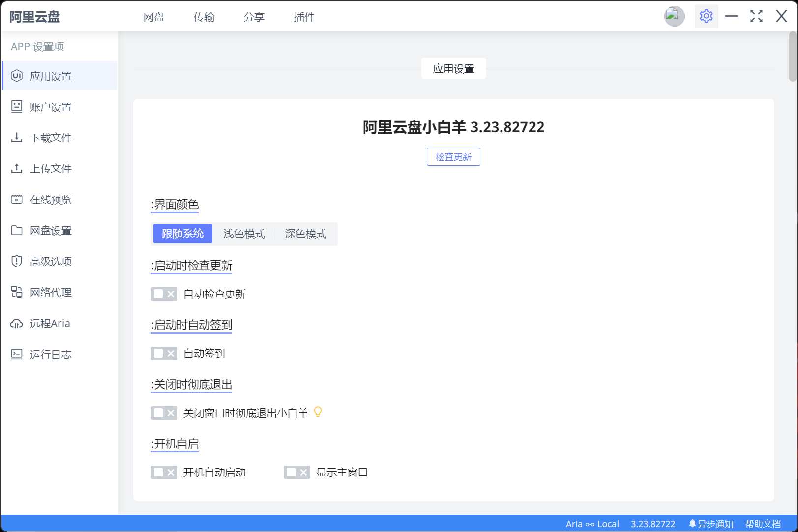The height and width of the screenshot is (532, 798).
Task: Click the 账户设置 sidebar icon
Action: (x=17, y=107)
